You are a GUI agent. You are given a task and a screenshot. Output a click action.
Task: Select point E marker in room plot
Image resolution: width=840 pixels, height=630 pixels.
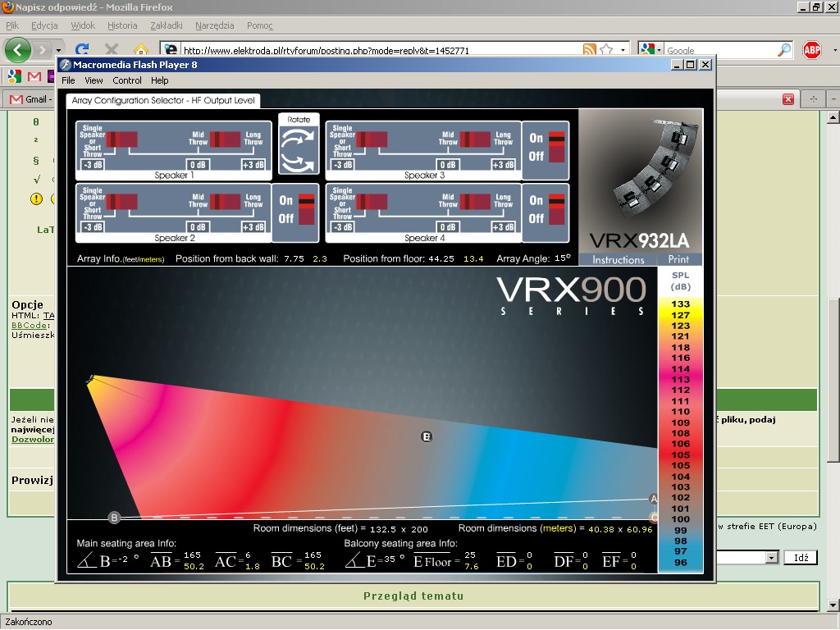(427, 436)
